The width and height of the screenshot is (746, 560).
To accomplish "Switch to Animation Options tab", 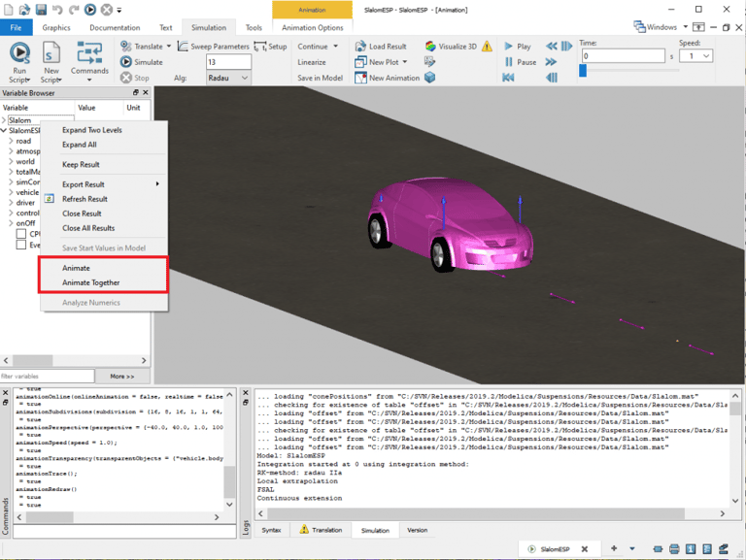I will 312,27.
